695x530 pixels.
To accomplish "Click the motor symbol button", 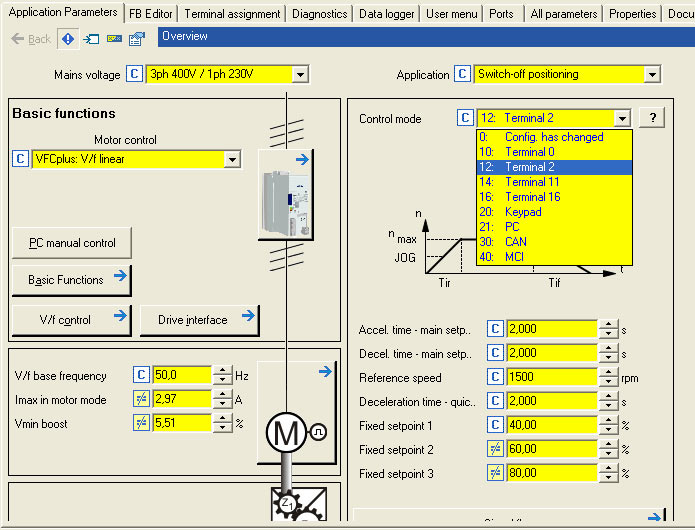I will click(284, 431).
